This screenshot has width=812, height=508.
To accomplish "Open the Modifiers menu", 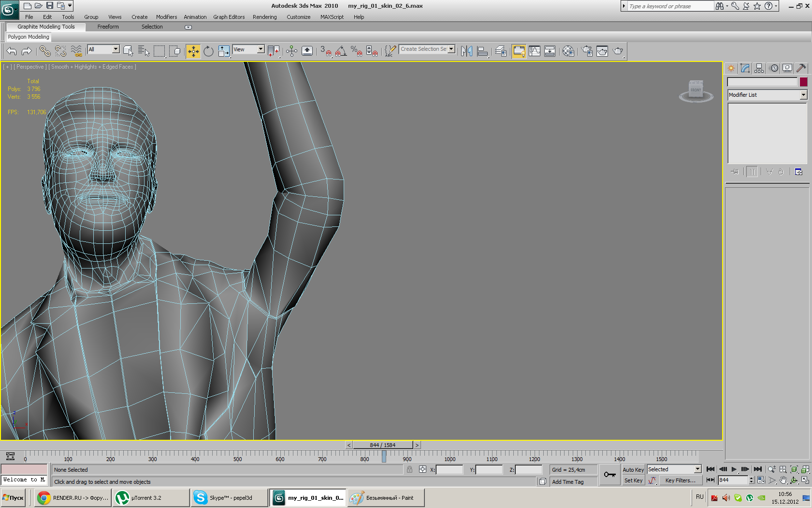I will (x=166, y=17).
